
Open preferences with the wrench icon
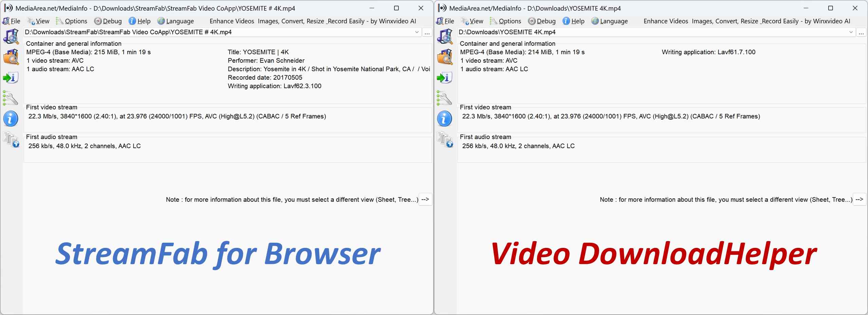pyautogui.click(x=11, y=99)
